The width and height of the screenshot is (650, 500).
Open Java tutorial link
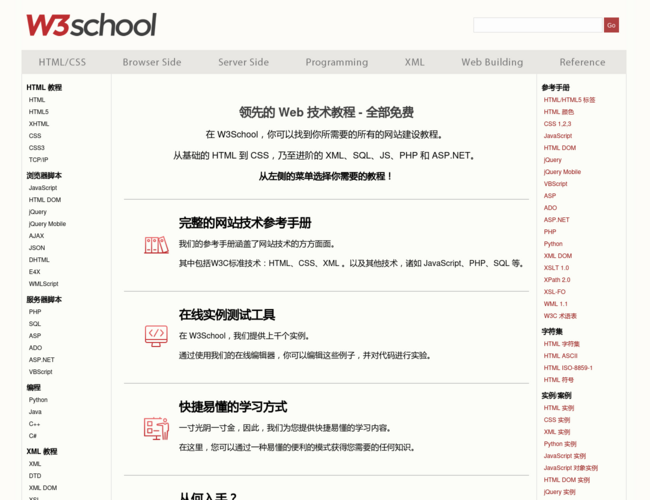[x=35, y=412]
